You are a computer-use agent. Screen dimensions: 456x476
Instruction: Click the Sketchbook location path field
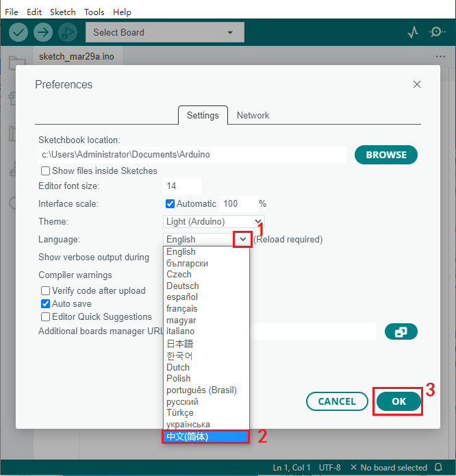(192, 155)
